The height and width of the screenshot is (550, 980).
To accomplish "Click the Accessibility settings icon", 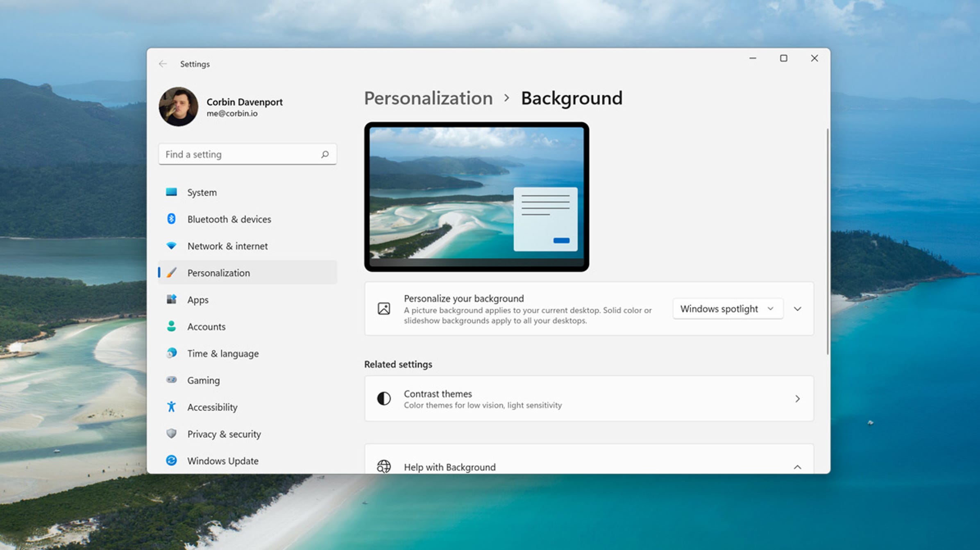I will point(171,407).
